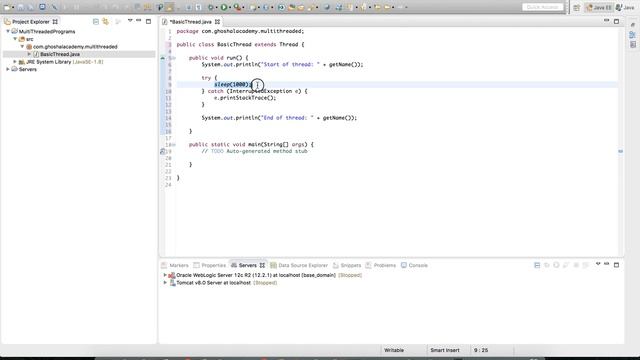Image resolution: width=640 pixels, height=360 pixels.
Task: Expand the Servers project node
Action: (x=8, y=69)
